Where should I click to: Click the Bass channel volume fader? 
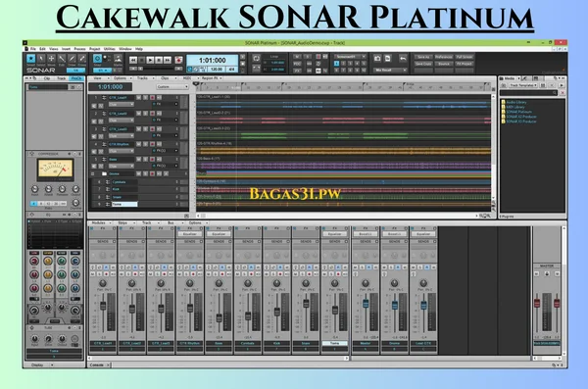pos(219,317)
